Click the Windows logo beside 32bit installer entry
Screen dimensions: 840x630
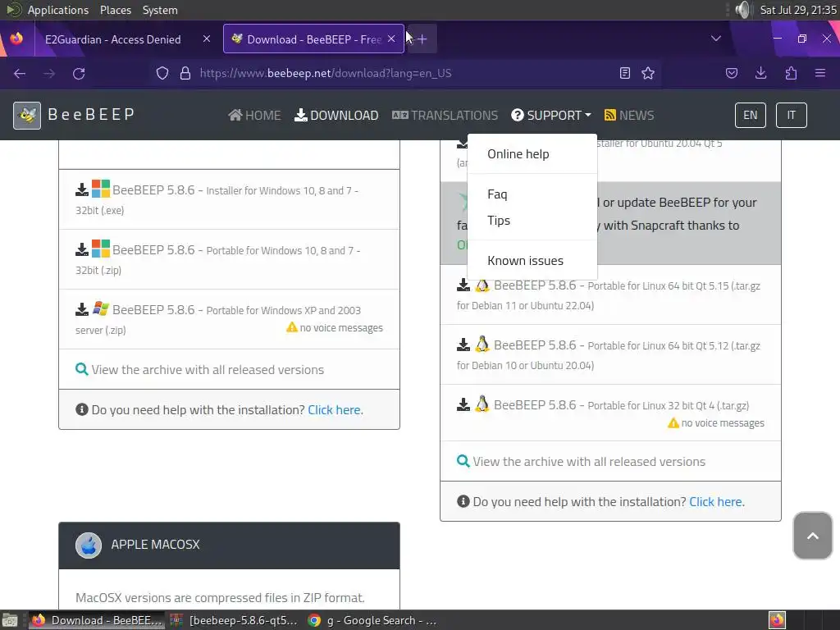pyautogui.click(x=101, y=189)
